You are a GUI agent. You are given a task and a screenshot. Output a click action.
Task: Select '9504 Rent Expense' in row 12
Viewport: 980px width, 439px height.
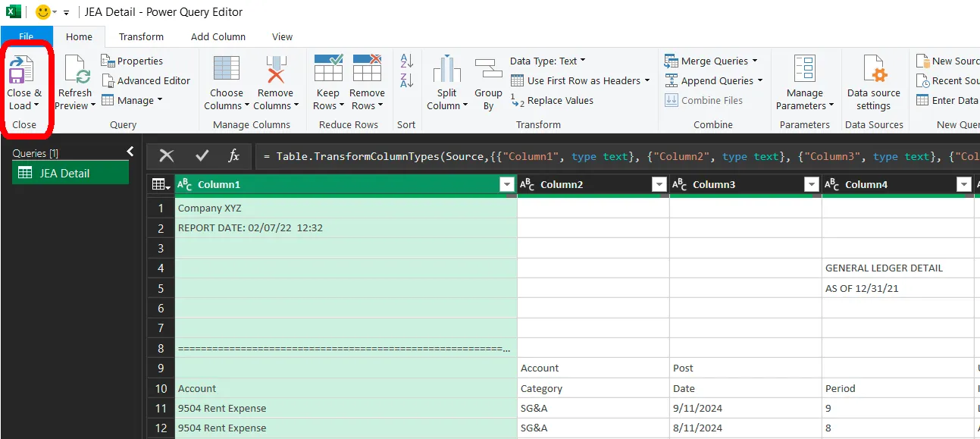click(x=346, y=428)
